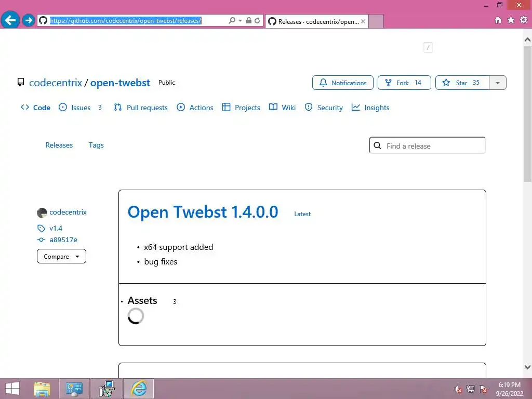Screen dimensions: 532x399
Task: Open the v1.4 tag link
Action: point(56,229)
